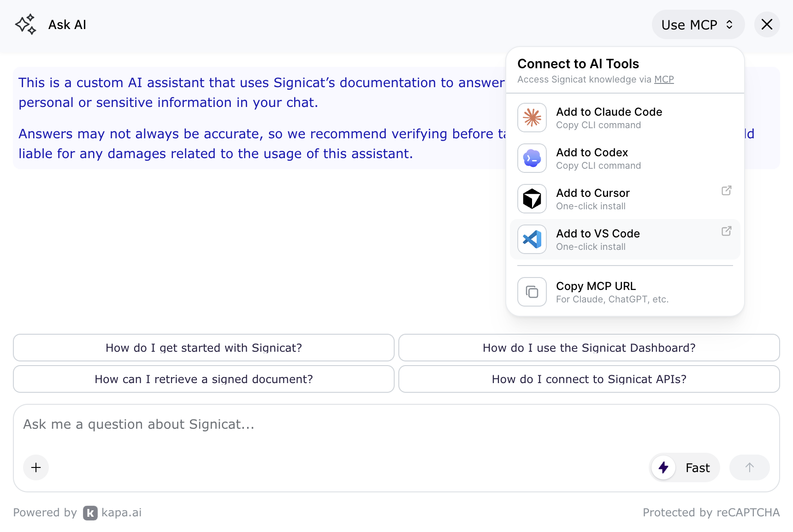Open the kapa.ai link
The width and height of the screenshot is (793, 532).
pos(112,513)
